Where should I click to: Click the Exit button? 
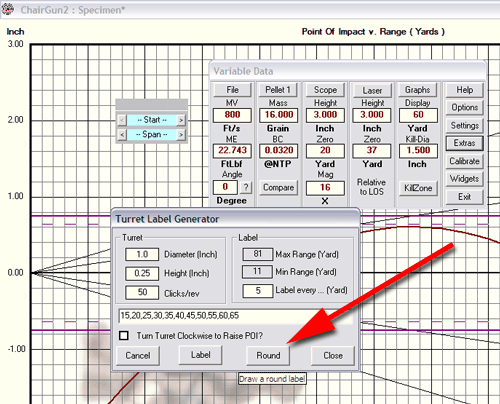(465, 197)
